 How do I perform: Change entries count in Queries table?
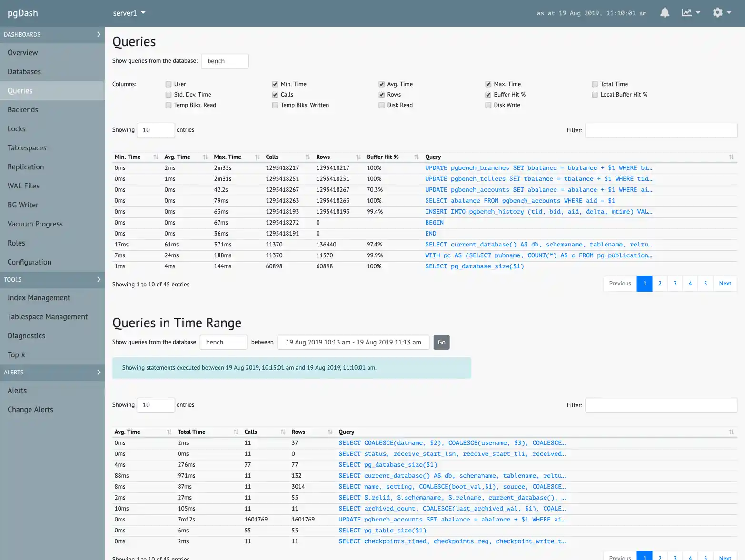coord(156,130)
